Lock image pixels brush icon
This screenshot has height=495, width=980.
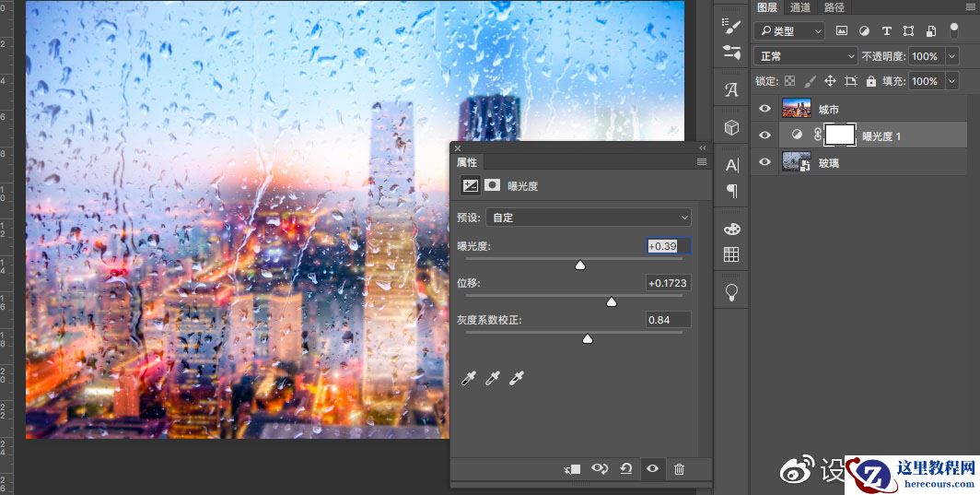810,81
